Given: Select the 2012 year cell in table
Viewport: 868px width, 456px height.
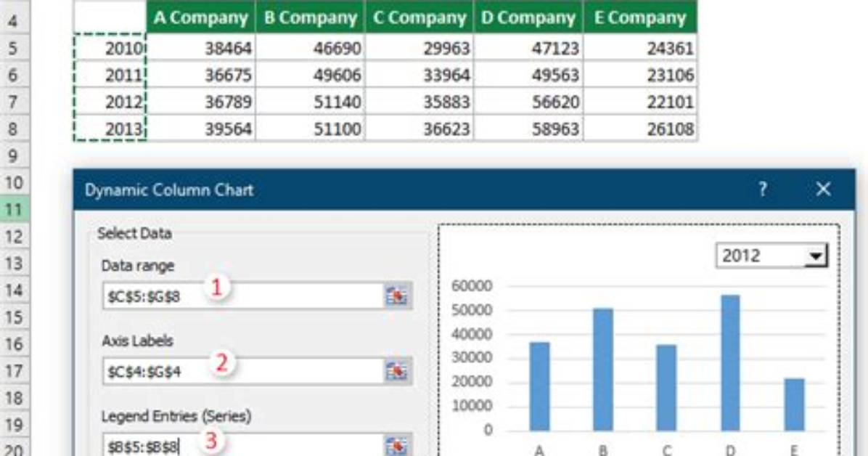Looking at the screenshot, I should click(110, 102).
